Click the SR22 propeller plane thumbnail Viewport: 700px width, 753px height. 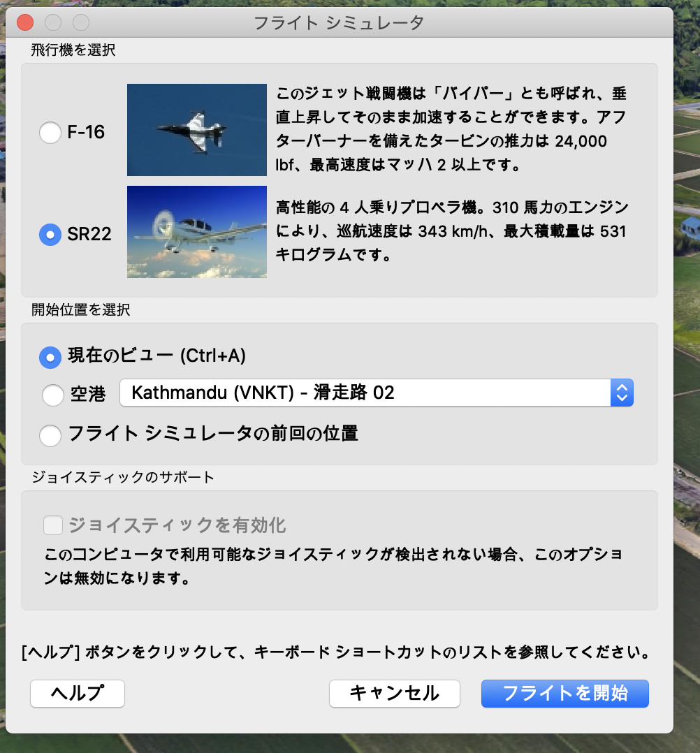(197, 231)
